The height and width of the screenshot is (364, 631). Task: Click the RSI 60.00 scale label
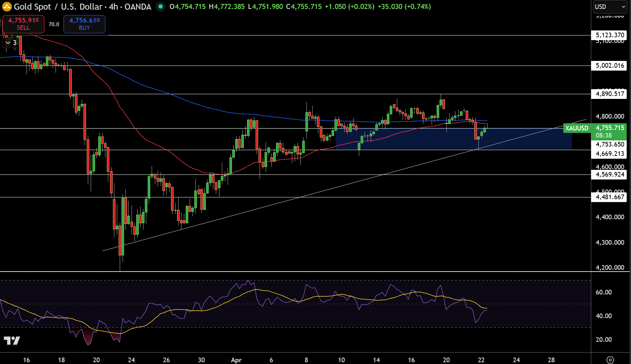(x=604, y=292)
